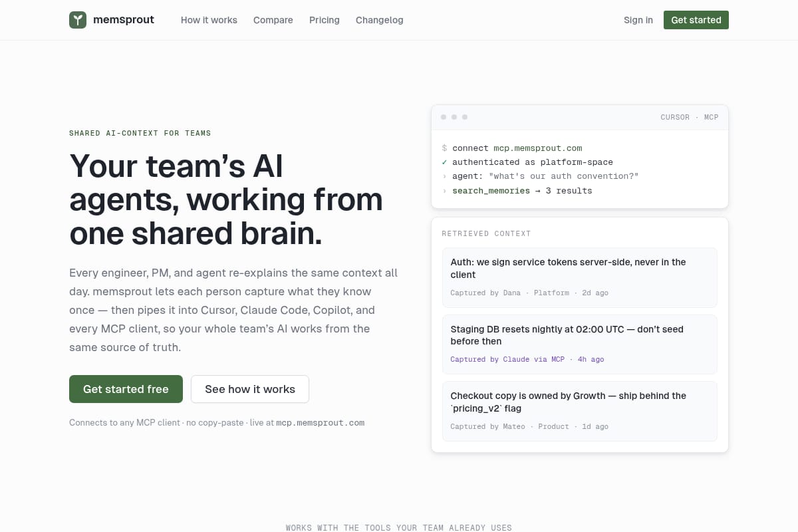
Task: Click the main hero headline
Action: [226, 199]
